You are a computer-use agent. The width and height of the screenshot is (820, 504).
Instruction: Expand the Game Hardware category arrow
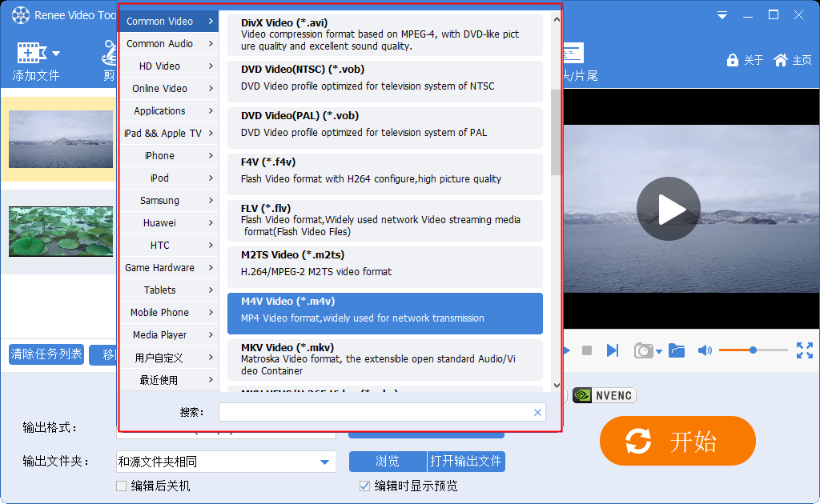pyautogui.click(x=211, y=268)
